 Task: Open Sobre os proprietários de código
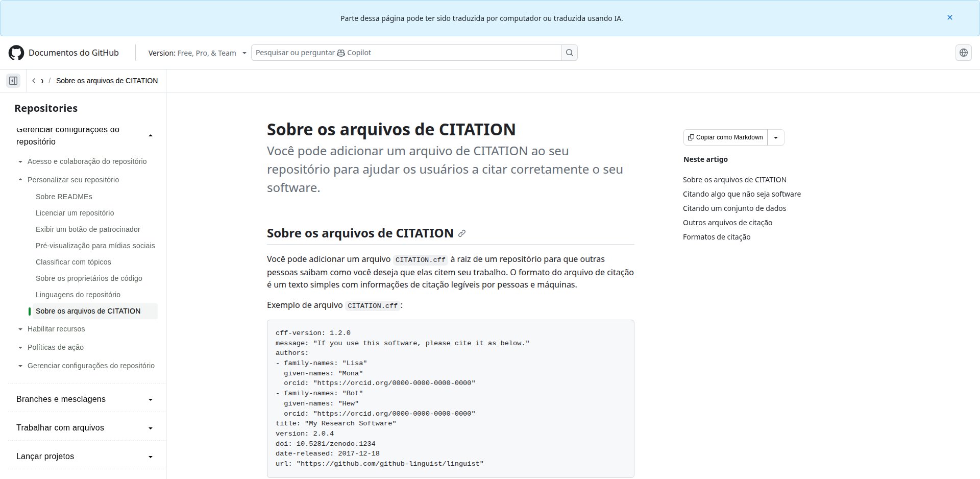coord(89,278)
